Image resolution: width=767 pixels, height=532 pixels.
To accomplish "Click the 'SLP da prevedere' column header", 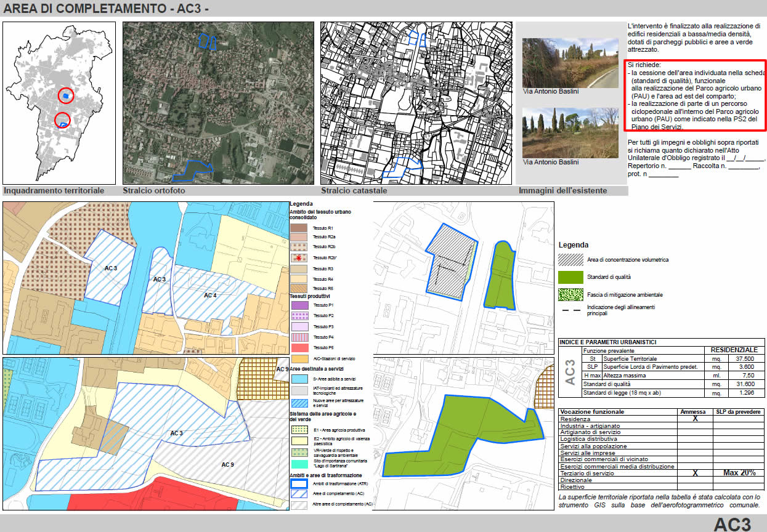I will point(739,412).
